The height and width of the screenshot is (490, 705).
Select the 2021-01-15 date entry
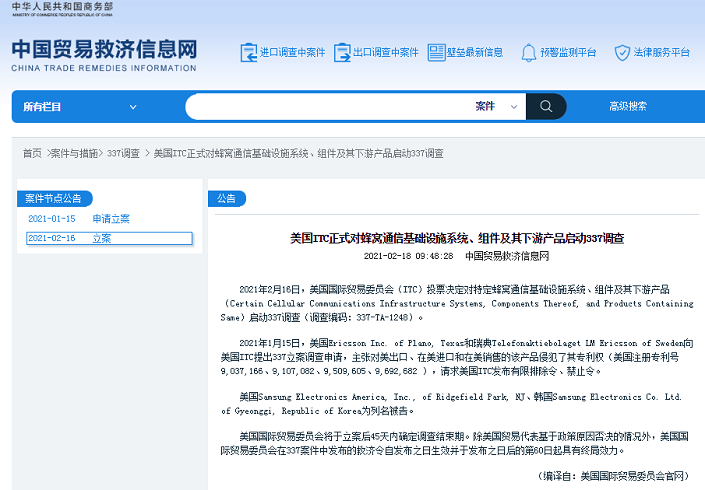52,219
